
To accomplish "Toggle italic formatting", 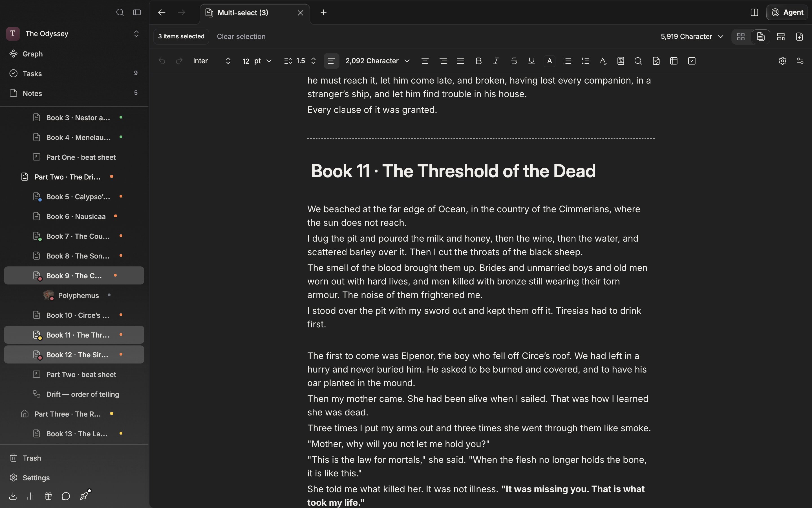I will (496, 61).
